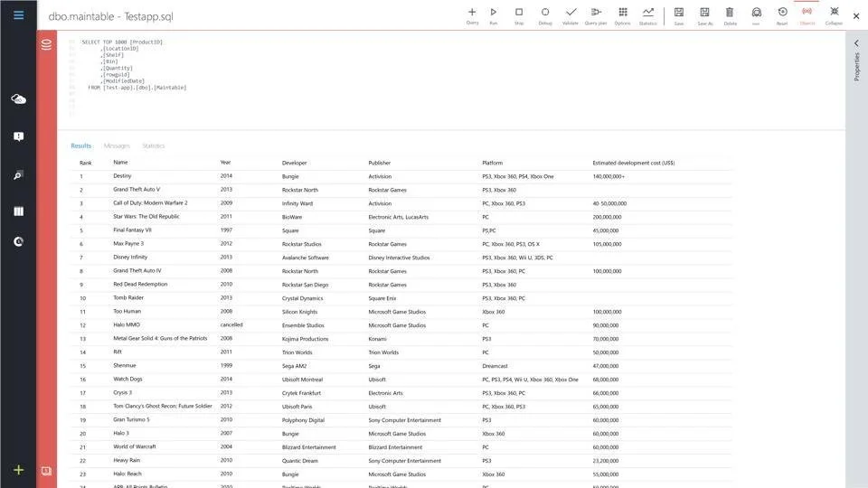The width and height of the screenshot is (868, 488).
Task: Select the Halo: Reach name cell
Action: pos(127,474)
